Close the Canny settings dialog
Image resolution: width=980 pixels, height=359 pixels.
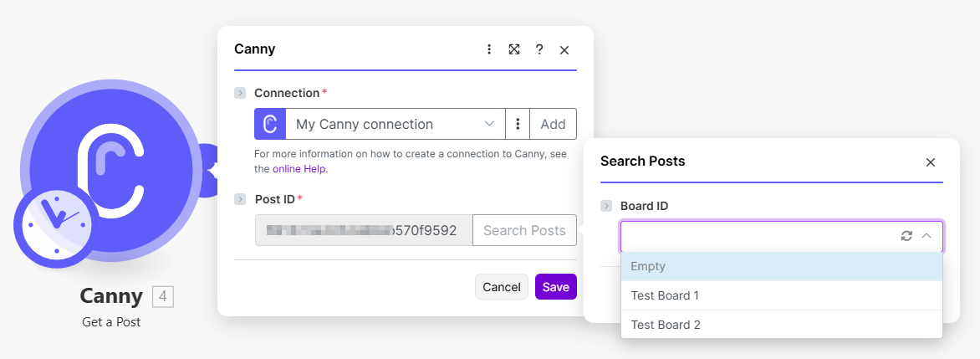pyautogui.click(x=564, y=50)
